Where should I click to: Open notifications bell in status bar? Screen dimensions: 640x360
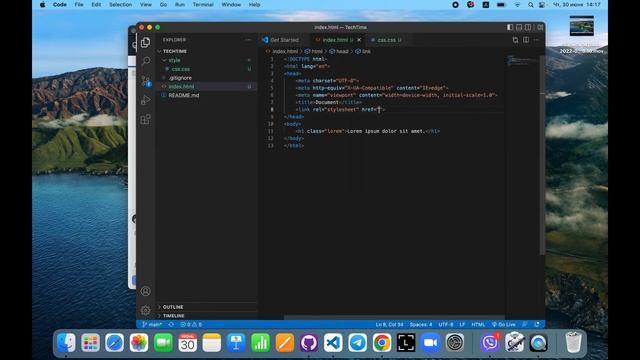(537, 324)
